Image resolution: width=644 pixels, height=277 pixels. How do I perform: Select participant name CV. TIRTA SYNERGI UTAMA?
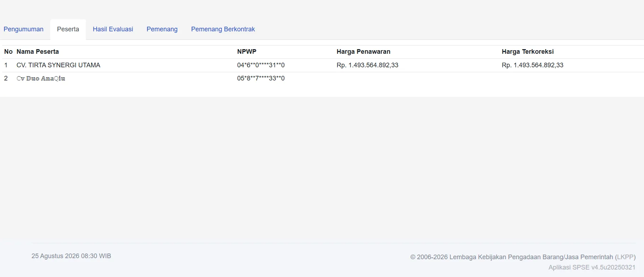coord(58,65)
